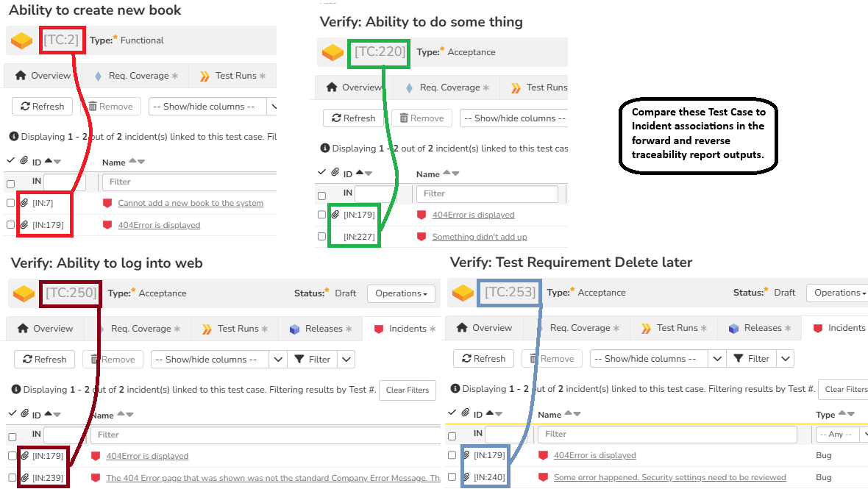The height and width of the screenshot is (489, 868).
Task: Click red incident icon beside "Some error happened" row
Action: point(543,477)
